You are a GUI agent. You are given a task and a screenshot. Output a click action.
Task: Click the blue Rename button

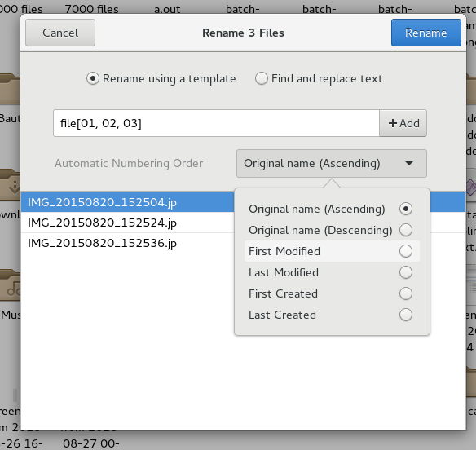point(426,33)
